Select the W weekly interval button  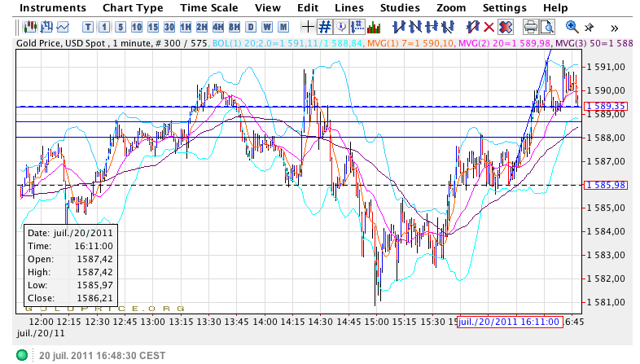pos(252,27)
